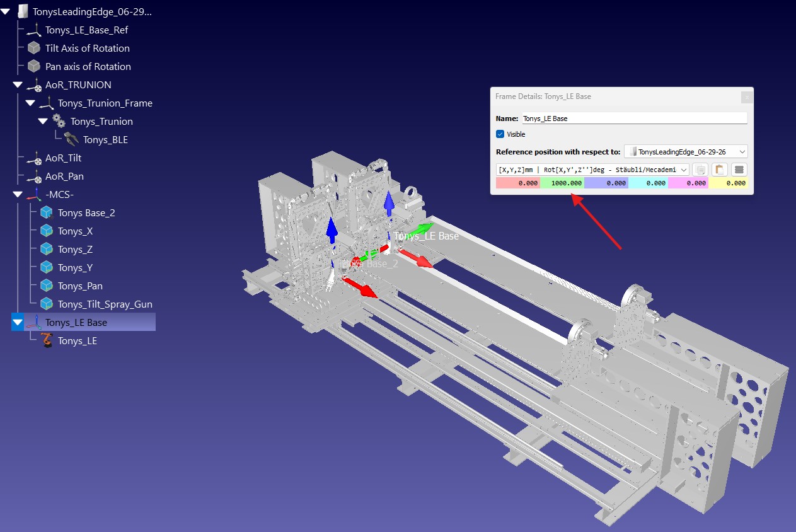Click the copy pose icon in Frame Details
This screenshot has width=796, height=532.
700,170
